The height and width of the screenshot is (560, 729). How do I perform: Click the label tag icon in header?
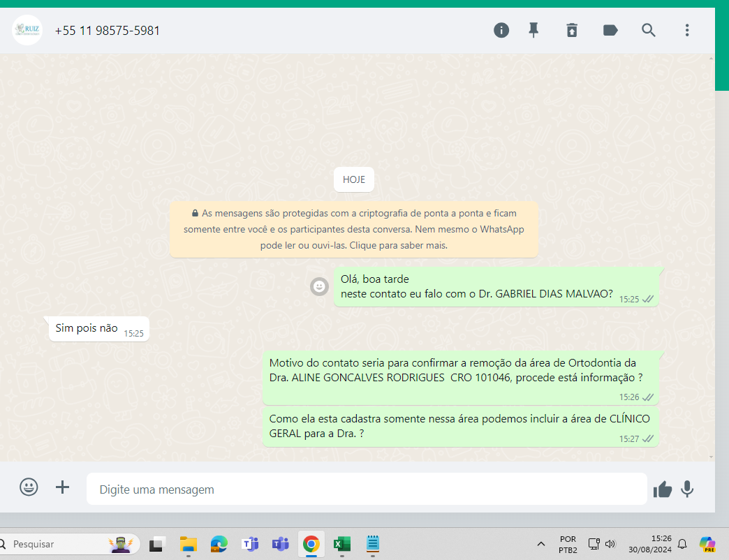610,30
